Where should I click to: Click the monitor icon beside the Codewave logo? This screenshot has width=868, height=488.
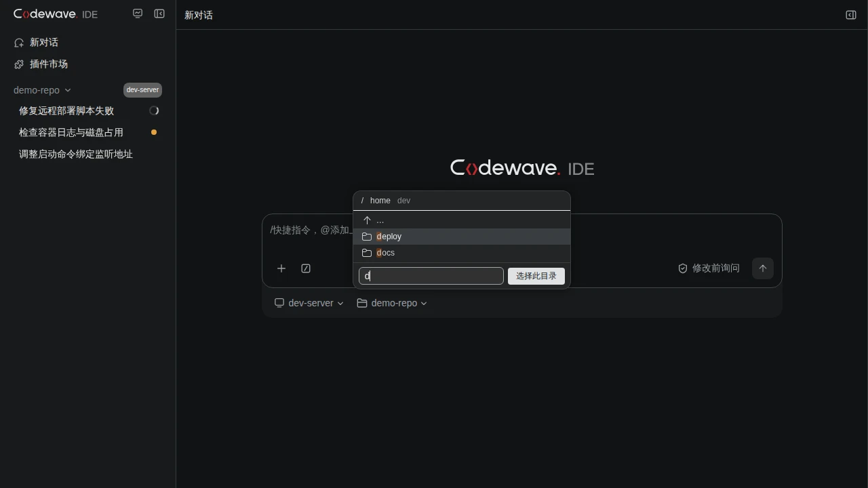[x=138, y=14]
